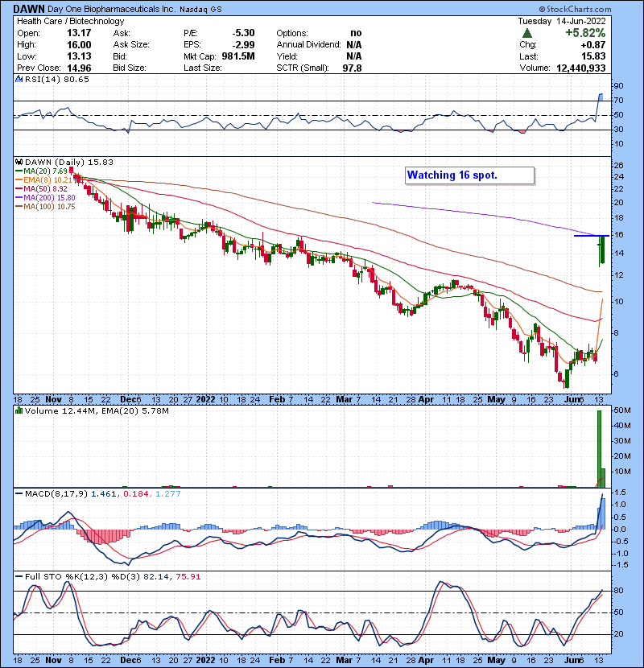Click 'Day One Biopharmaceuticals Inc.' company name
Viewport: 644px width, 668px height.
pyautogui.click(x=112, y=9)
